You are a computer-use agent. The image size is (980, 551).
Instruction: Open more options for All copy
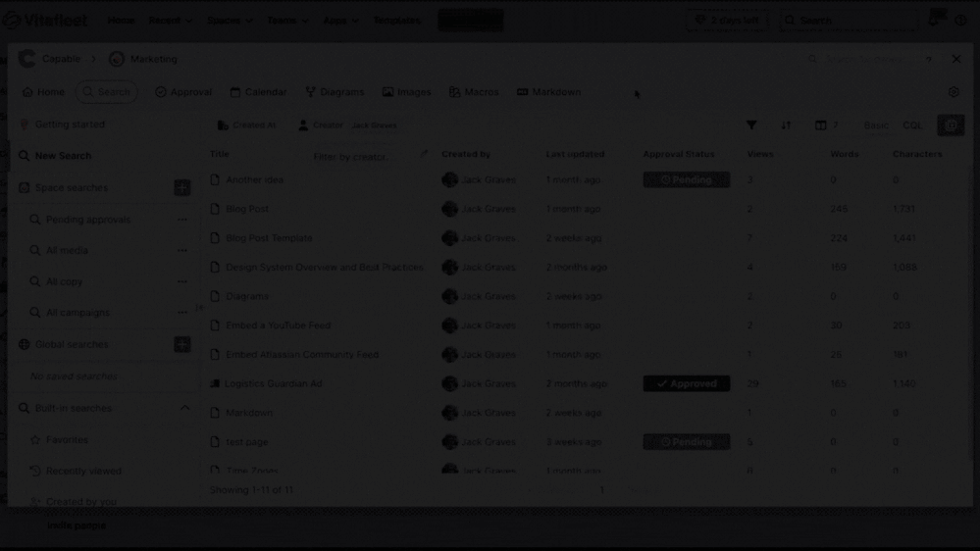[x=181, y=281]
